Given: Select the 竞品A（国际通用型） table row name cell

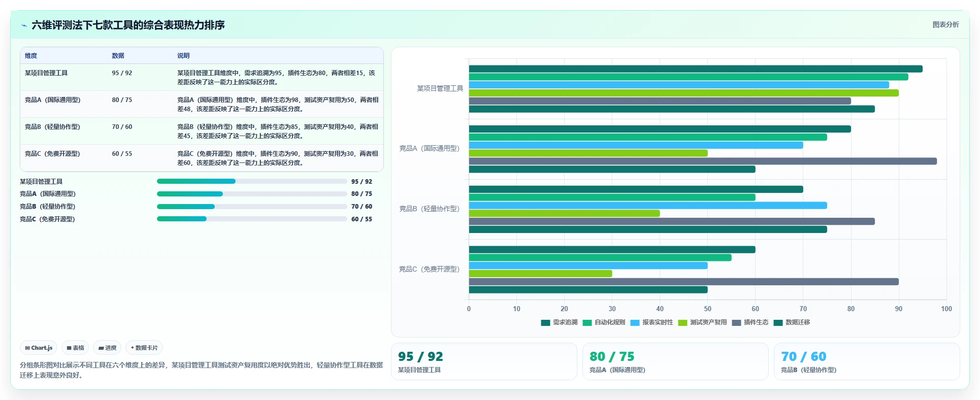Looking at the screenshot, I should (53, 100).
